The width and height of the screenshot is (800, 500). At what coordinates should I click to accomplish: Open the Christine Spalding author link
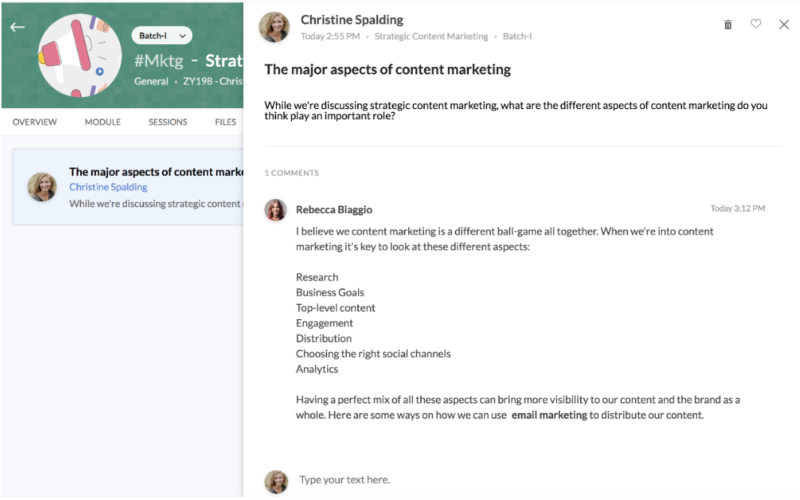[x=108, y=187]
